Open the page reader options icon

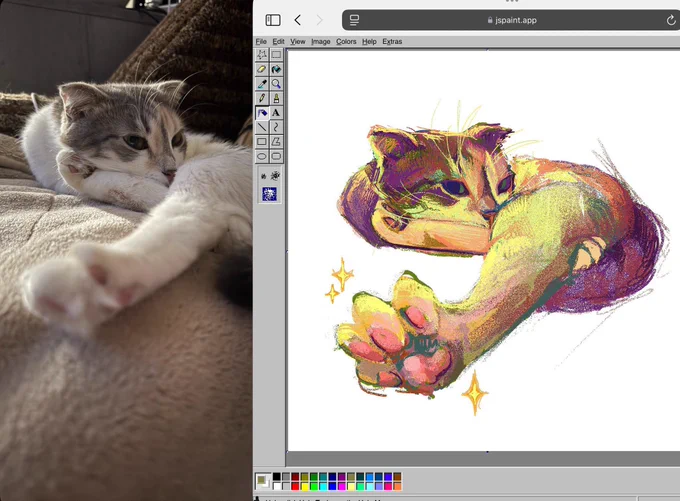point(354,20)
